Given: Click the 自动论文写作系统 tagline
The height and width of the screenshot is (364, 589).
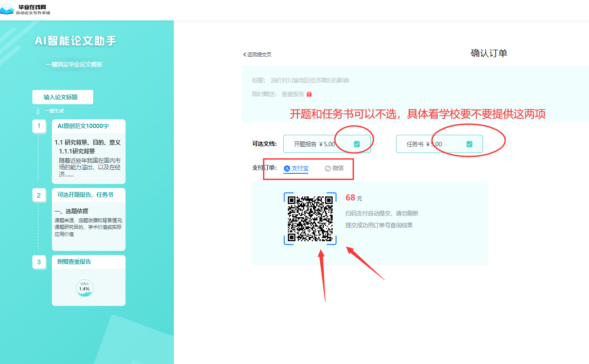Looking at the screenshot, I should (33, 13).
